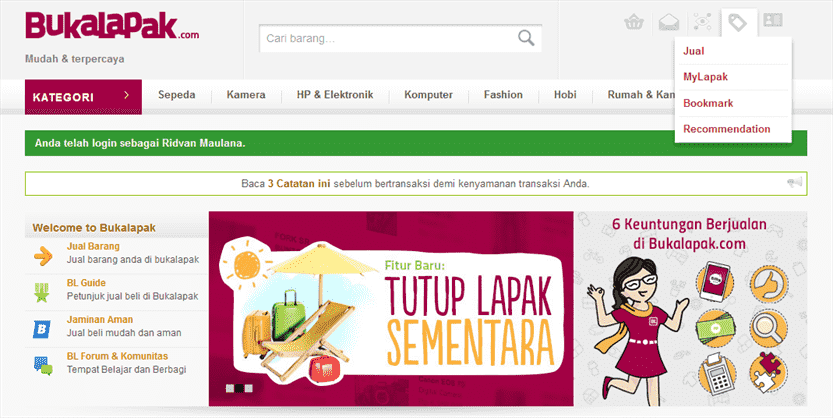Open the BL Guide link
This screenshot has height=418, width=833.
(86, 283)
